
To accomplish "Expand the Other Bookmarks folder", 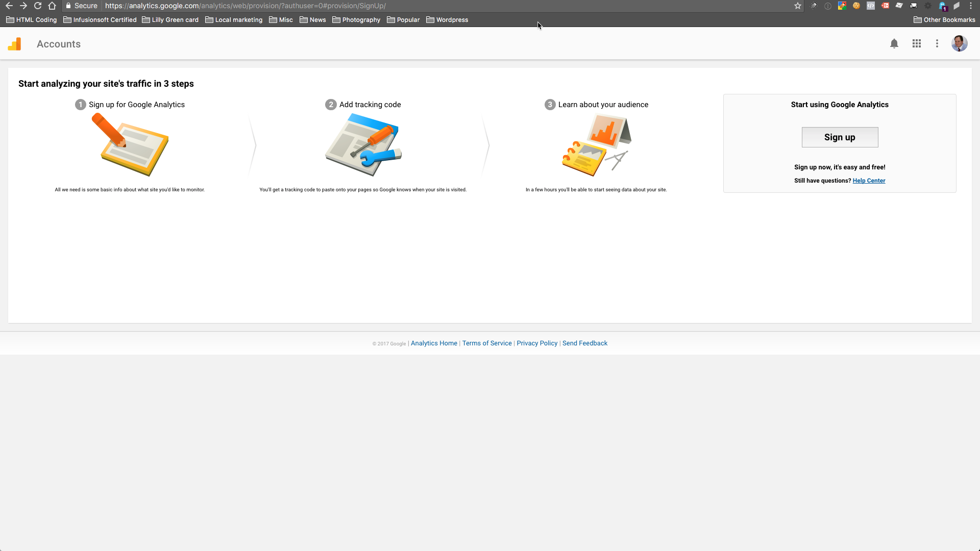I will (944, 20).
